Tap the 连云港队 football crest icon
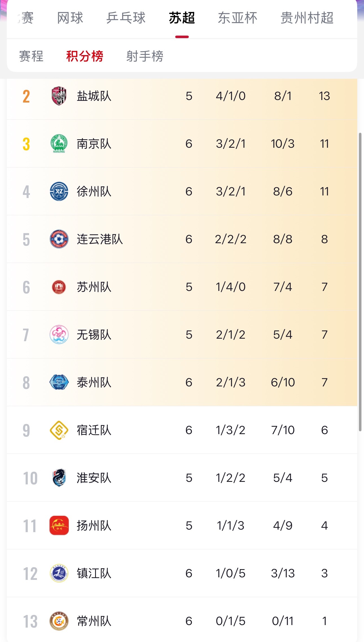 pyautogui.click(x=59, y=239)
